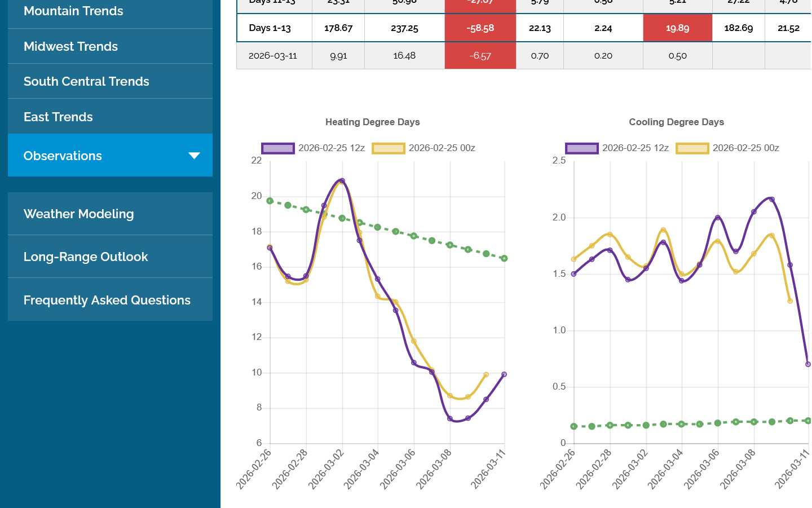Toggle purple 12z swatch in Cooling Degree Days legend

tap(581, 148)
